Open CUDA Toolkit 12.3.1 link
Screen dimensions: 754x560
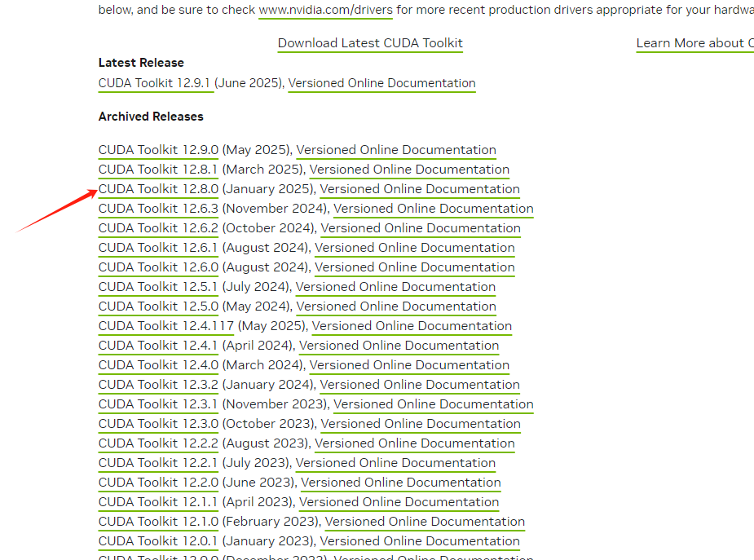[157, 403]
